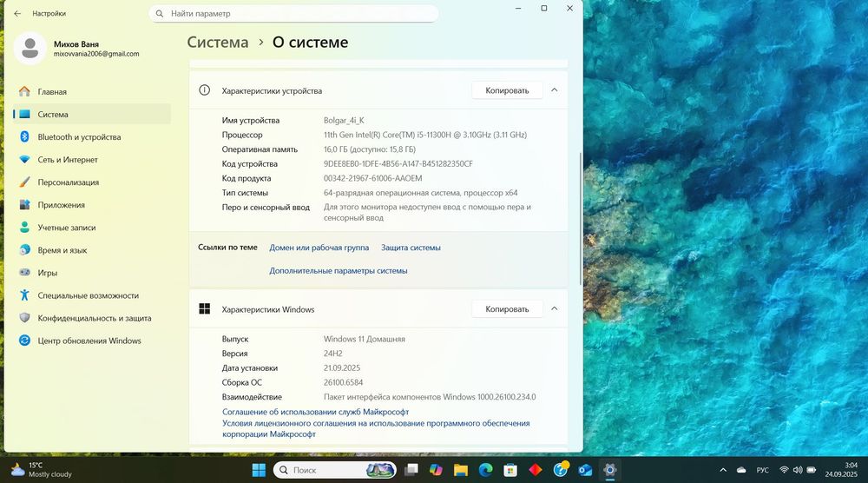Open the weather widget showing 15°C

tap(42, 470)
